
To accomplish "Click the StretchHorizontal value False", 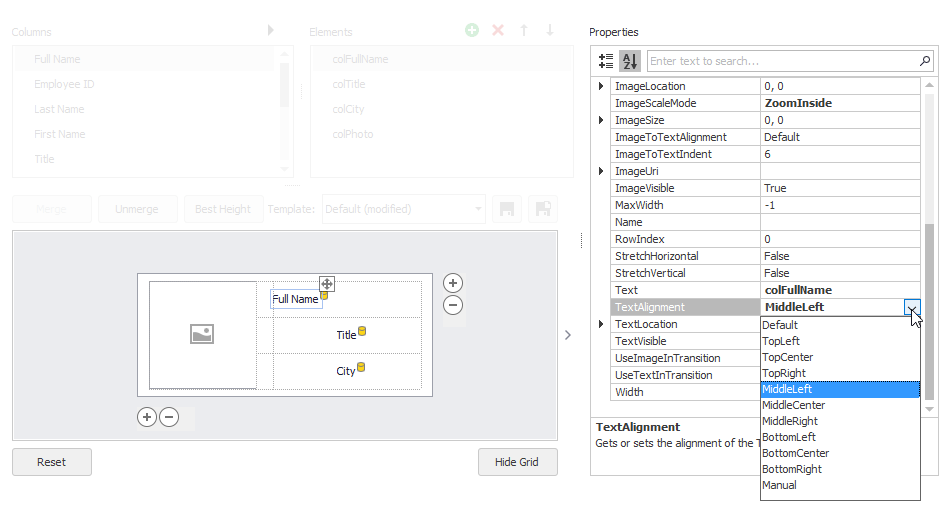I will (x=840, y=256).
